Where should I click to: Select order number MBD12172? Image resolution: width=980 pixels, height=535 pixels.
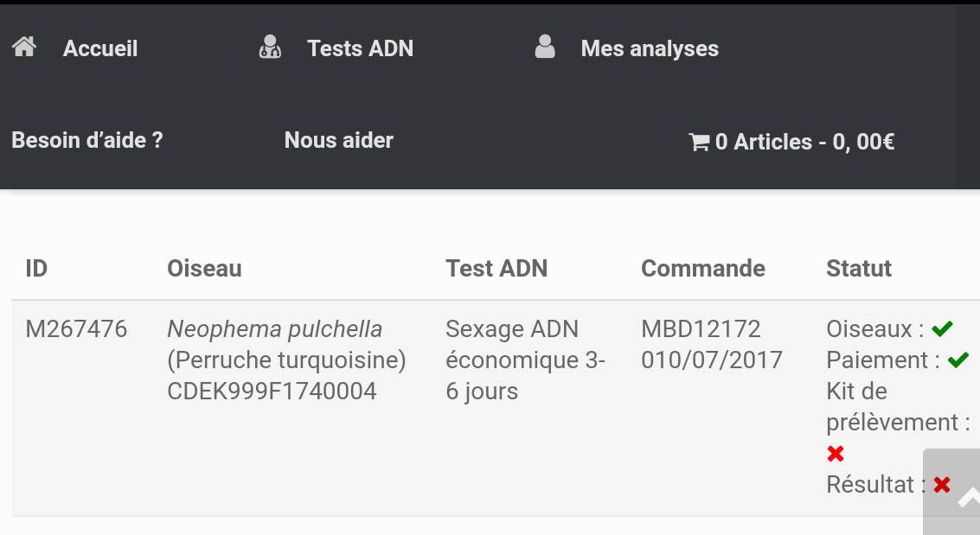pos(701,328)
